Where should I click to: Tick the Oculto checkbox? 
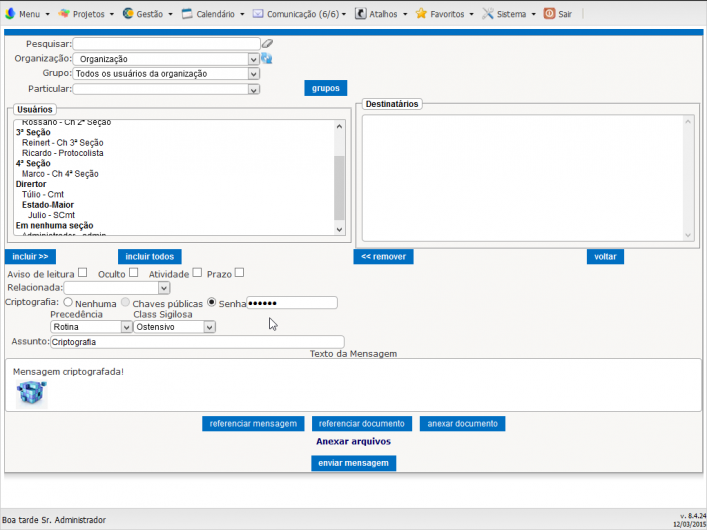point(133,272)
